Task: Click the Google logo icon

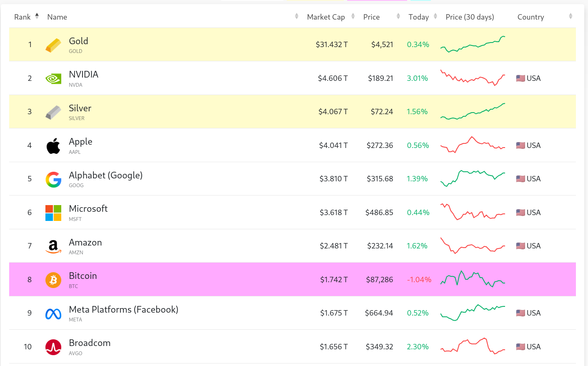Action: click(x=53, y=179)
